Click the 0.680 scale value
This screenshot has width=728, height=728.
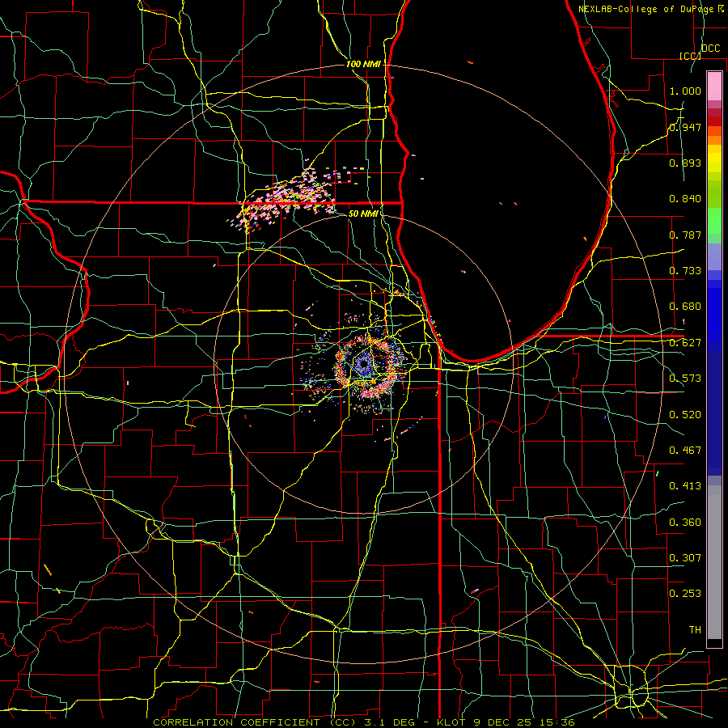(685, 307)
